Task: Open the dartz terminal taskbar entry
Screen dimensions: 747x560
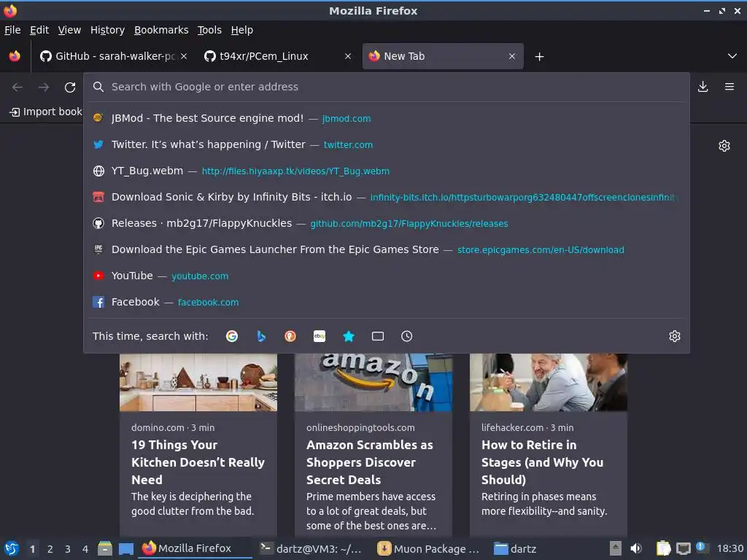Action: (x=312, y=548)
